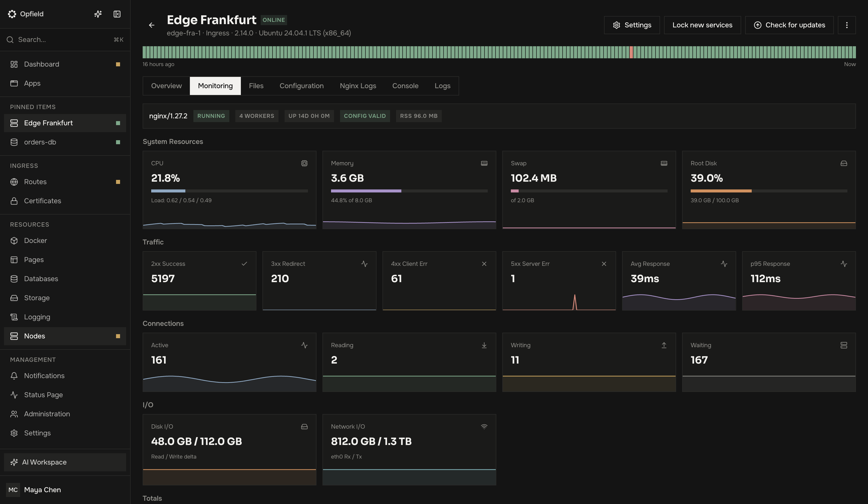This screenshot has height=504, width=868.
Task: Open the Configuration tab
Action: coord(301,86)
